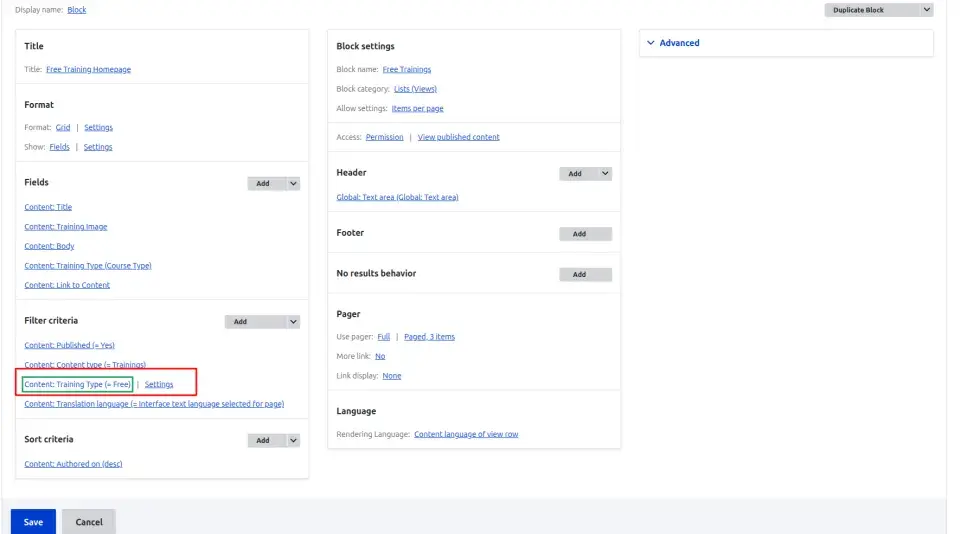
Task: Edit Rendering Language content language setting
Action: pyautogui.click(x=466, y=434)
